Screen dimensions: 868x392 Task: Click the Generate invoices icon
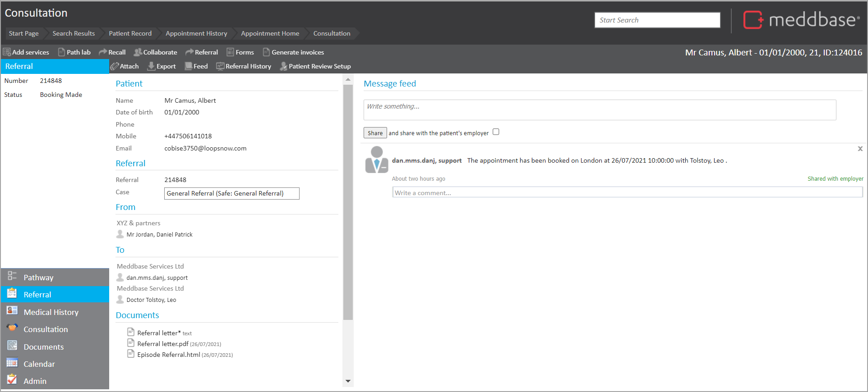click(266, 52)
